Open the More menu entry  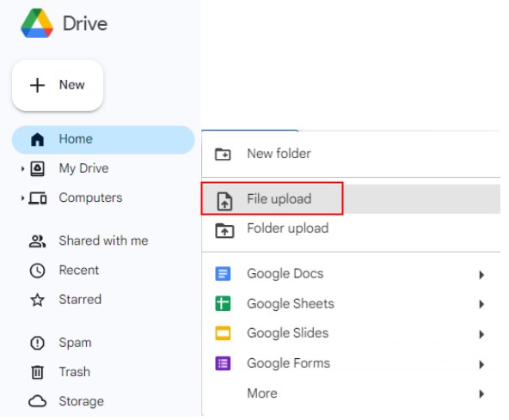[351, 393]
